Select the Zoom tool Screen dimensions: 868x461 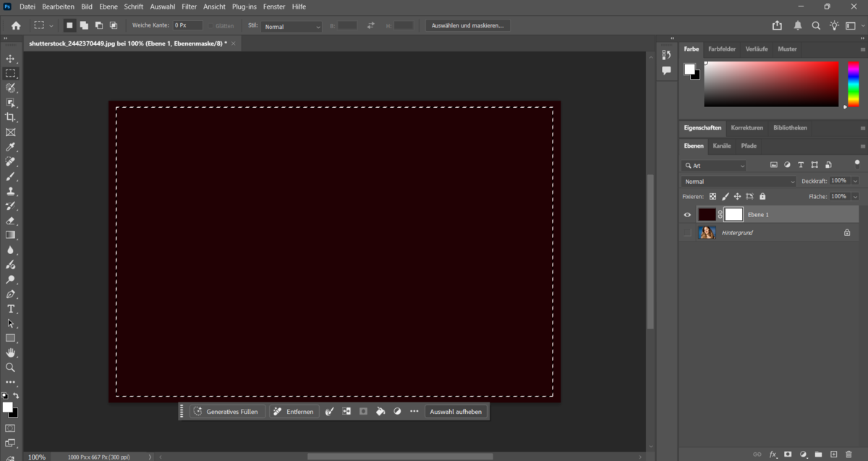point(11,368)
